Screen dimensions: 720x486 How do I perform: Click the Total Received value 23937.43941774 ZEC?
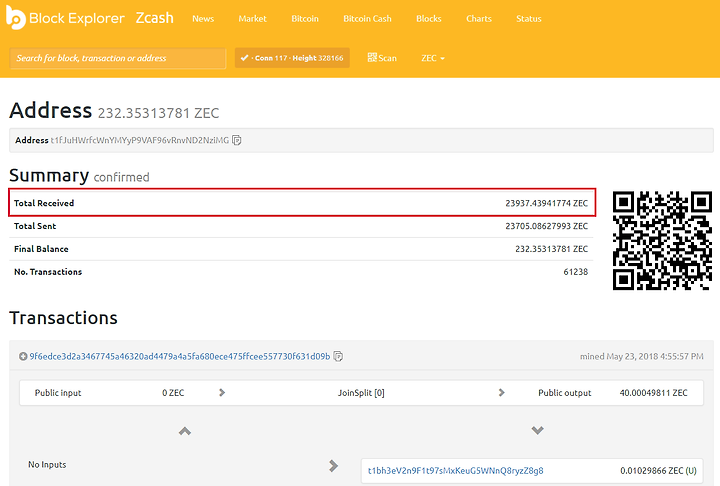pos(546,203)
